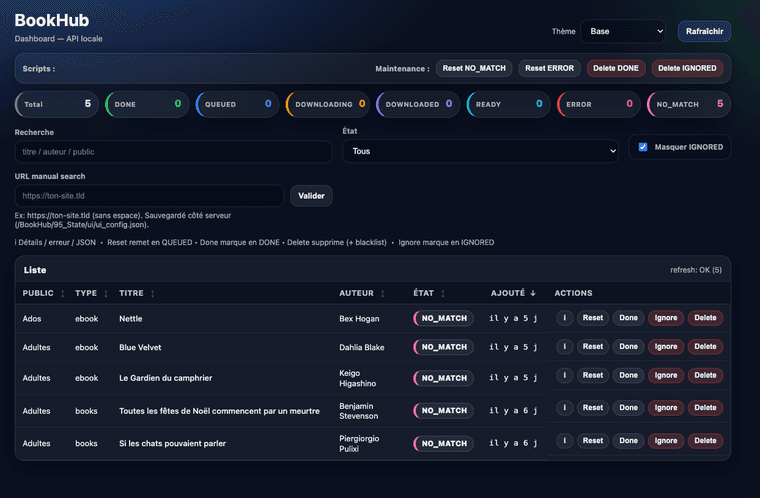This screenshot has width=760, height=498.
Task: Click the info "i" button for Nettle
Action: pos(564,318)
